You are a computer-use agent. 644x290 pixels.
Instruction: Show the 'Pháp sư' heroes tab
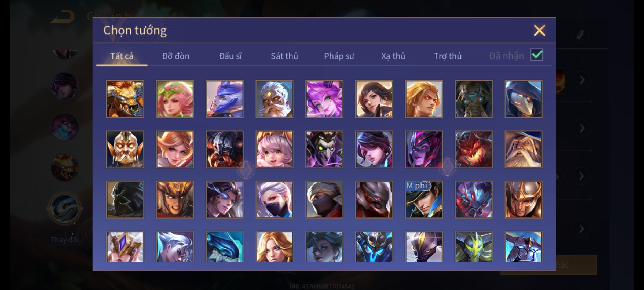[339, 56]
